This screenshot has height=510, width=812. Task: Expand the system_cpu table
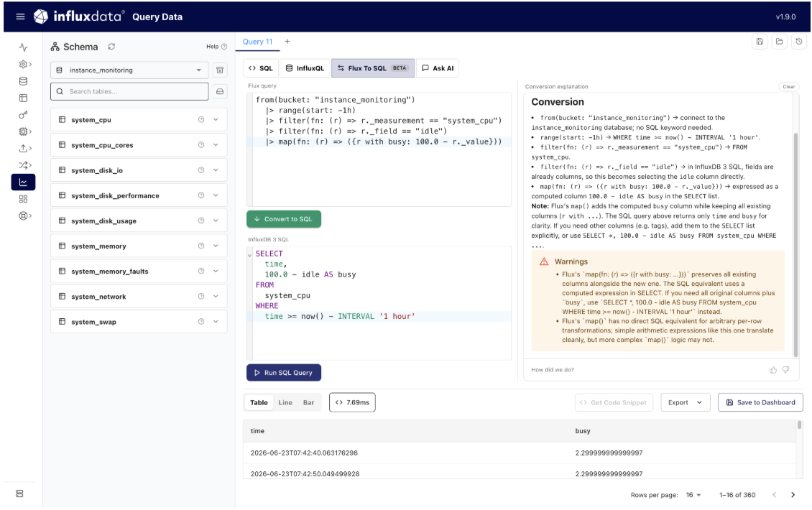(x=216, y=120)
